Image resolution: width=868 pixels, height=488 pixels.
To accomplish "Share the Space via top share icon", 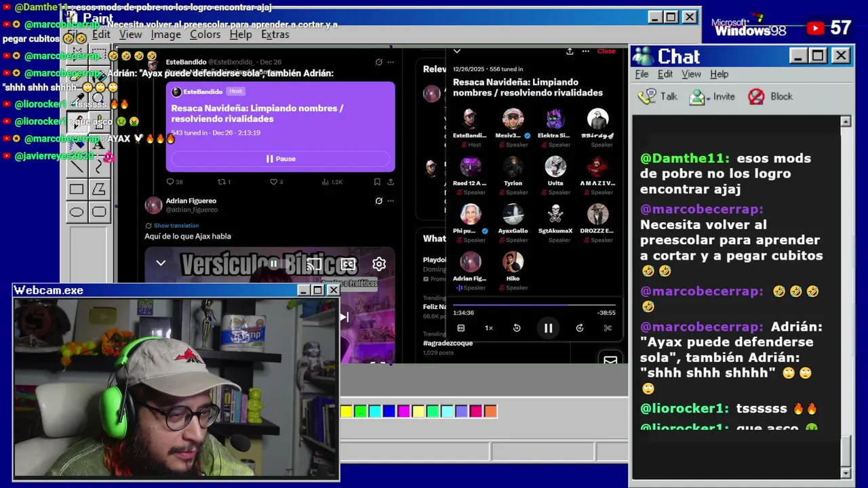I will 570,52.
